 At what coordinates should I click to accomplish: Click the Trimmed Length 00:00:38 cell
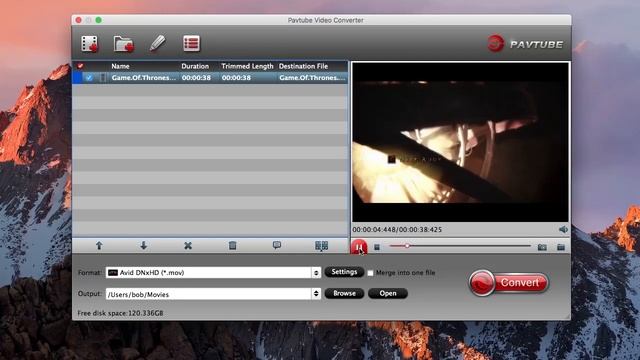tap(236, 78)
